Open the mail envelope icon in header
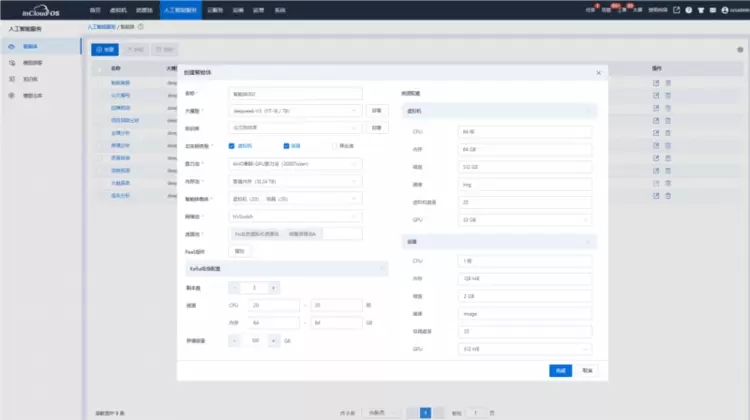 713,10
